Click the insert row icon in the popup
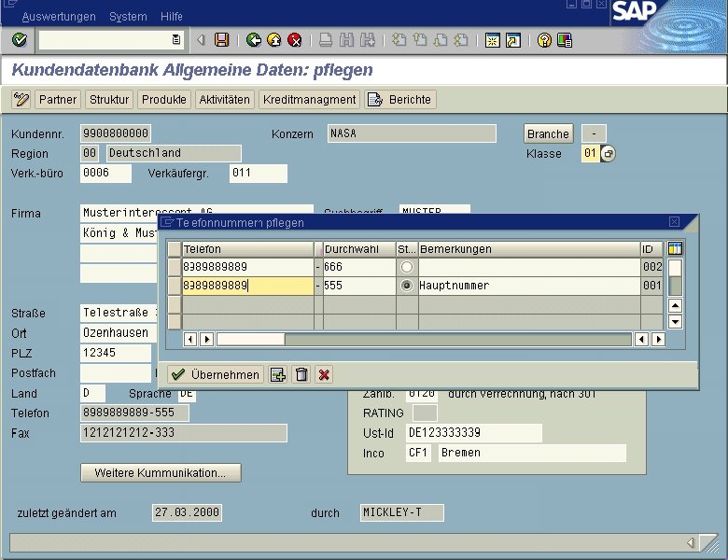The image size is (728, 560). click(x=278, y=374)
